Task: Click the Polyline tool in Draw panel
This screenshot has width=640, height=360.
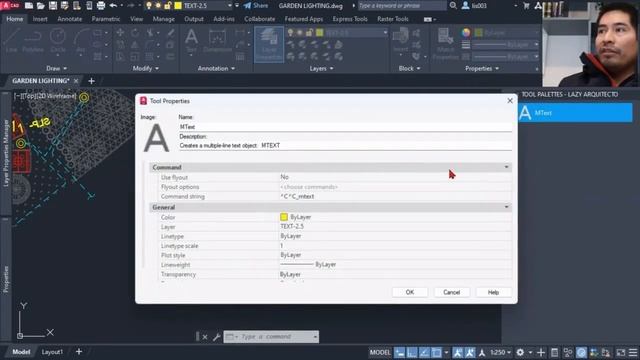Action: [33, 41]
